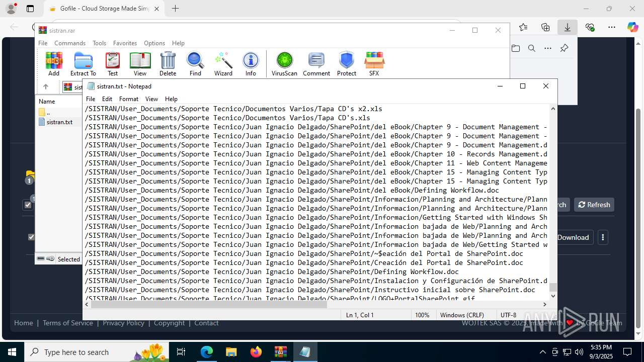
Task: Open Notepad Format menu
Action: [129, 99]
